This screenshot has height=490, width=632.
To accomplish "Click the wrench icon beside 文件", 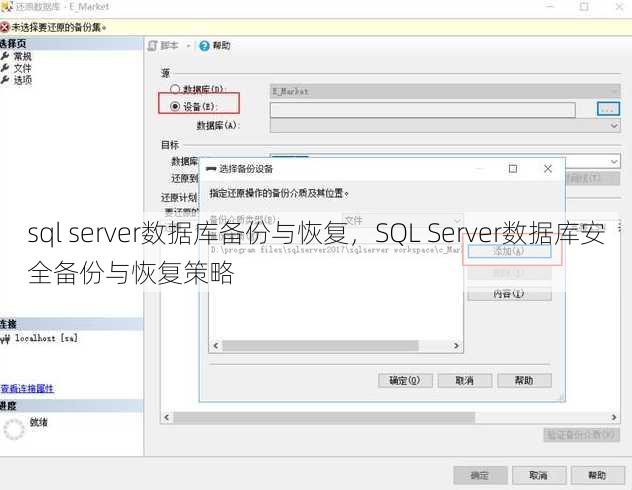I will coord(5,68).
